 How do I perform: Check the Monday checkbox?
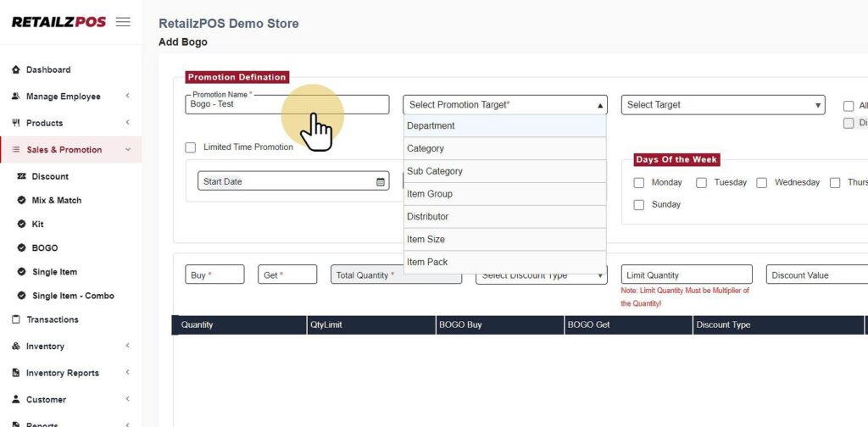point(639,183)
